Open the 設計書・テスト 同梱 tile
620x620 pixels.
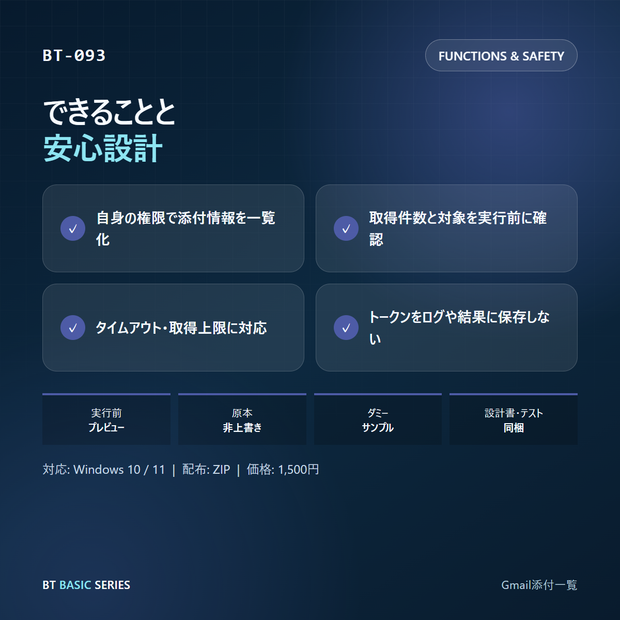513,419
